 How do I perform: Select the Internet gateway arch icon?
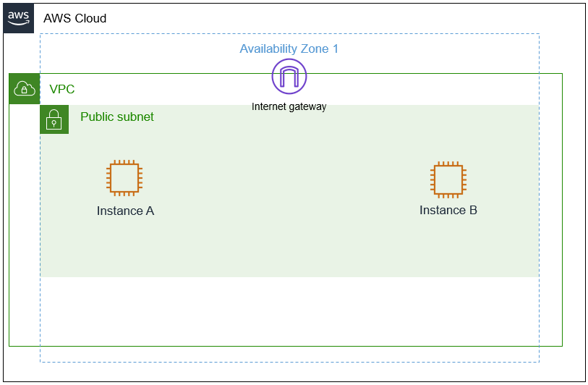pyautogui.click(x=289, y=76)
